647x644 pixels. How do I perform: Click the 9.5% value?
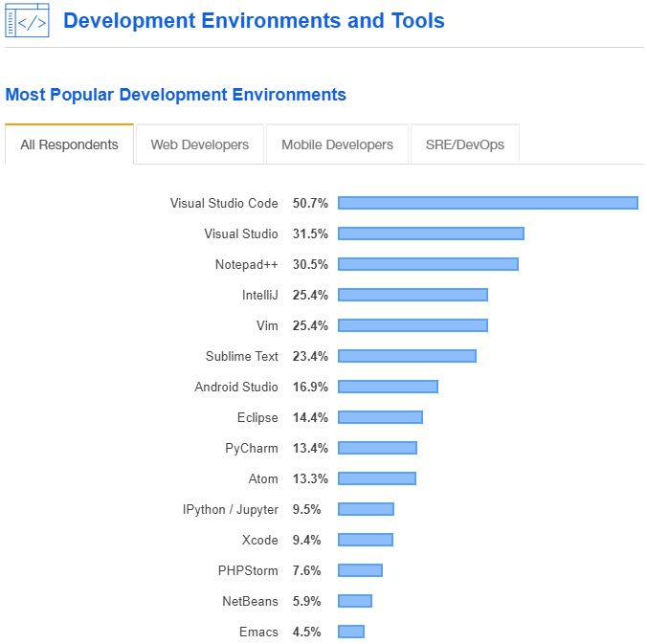coord(306,509)
